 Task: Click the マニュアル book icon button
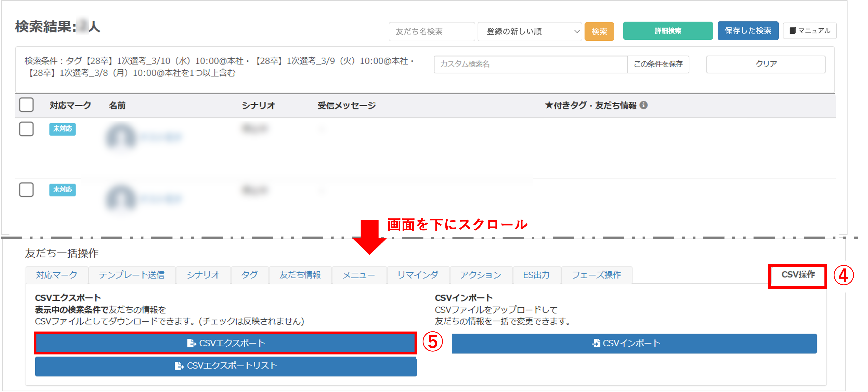point(809,31)
